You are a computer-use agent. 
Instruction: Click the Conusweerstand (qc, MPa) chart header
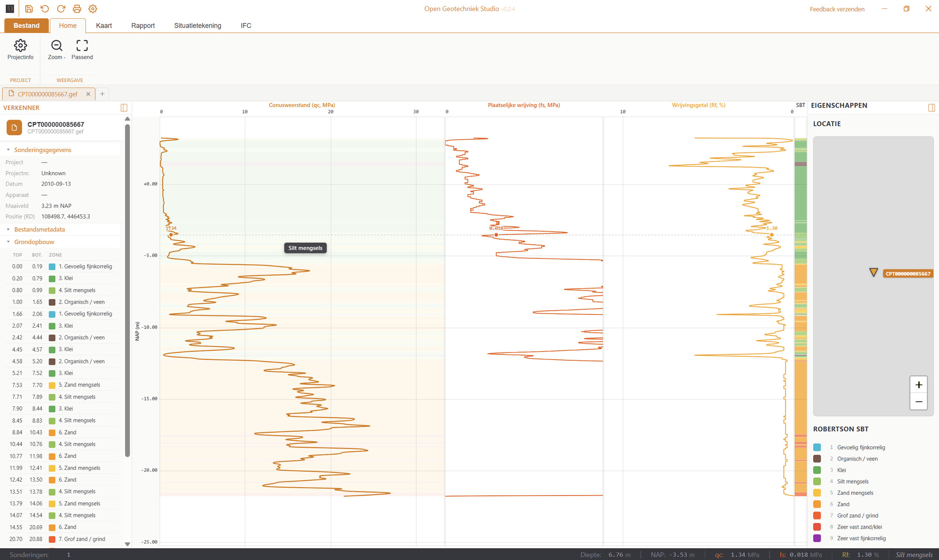coord(302,105)
